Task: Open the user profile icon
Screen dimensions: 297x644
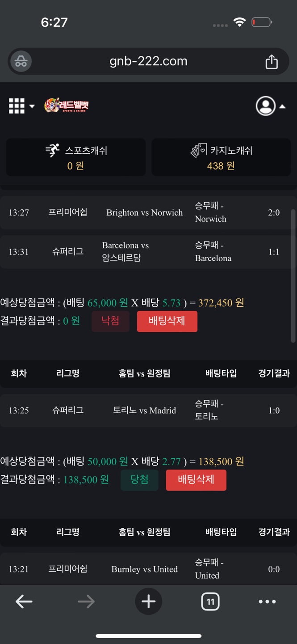Action: (265, 106)
